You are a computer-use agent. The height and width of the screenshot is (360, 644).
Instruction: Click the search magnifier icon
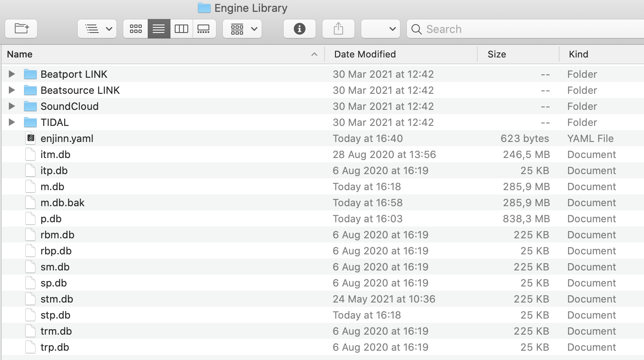tap(417, 29)
